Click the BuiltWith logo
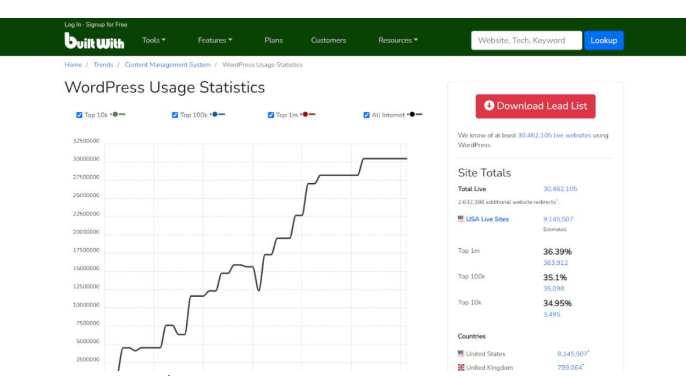This screenshot has height=376, width=686. 94,41
